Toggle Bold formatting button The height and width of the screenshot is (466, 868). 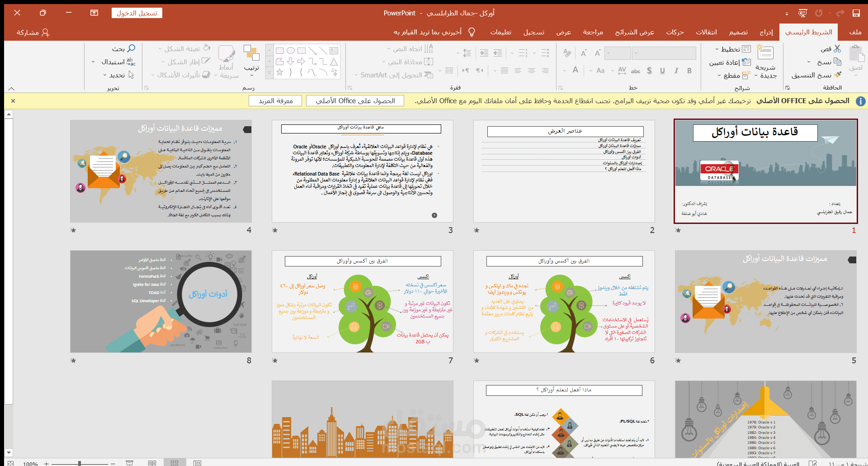click(689, 71)
